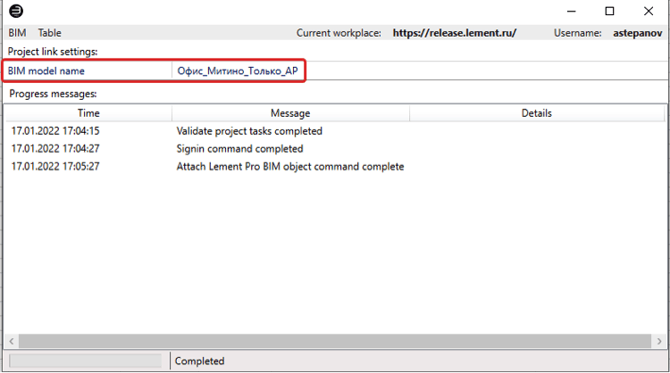This screenshot has height=373, width=670.
Task: Click the Progress messages label
Action: click(x=53, y=94)
